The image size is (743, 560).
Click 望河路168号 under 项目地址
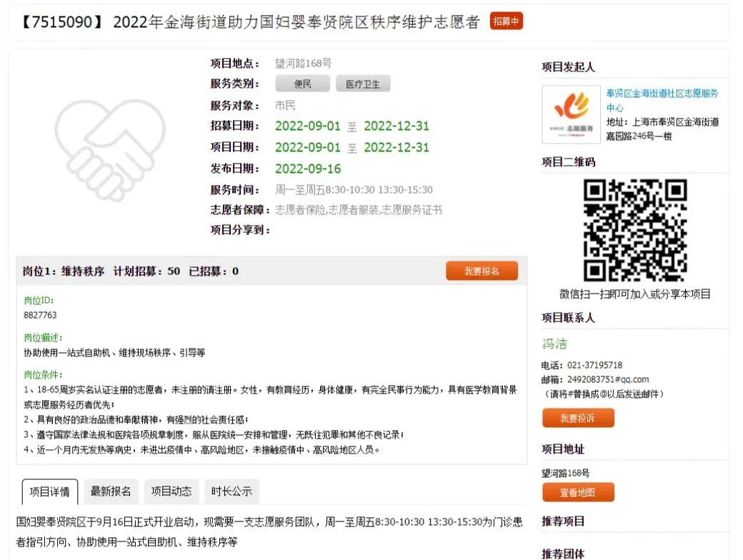[x=566, y=473]
